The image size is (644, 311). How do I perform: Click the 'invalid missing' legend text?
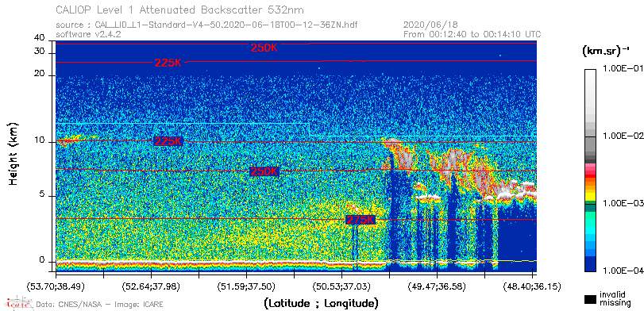click(615, 298)
